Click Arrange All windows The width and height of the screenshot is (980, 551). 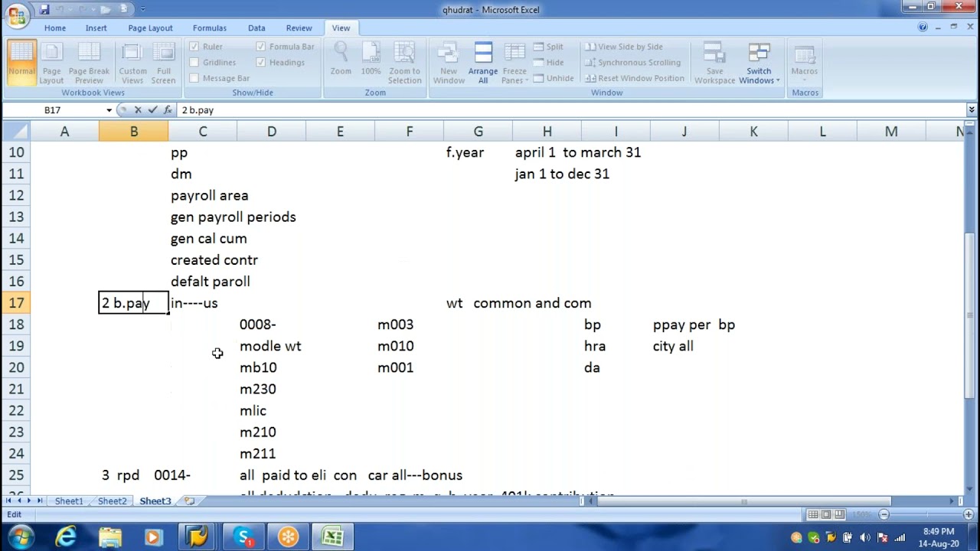(483, 63)
